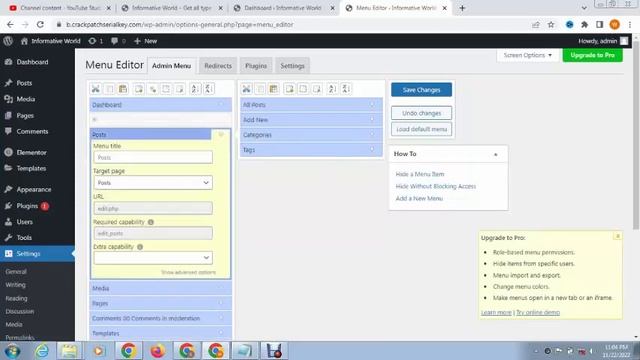Bookmark this page with star icon
The width and height of the screenshot is (640, 360).
(551, 24)
